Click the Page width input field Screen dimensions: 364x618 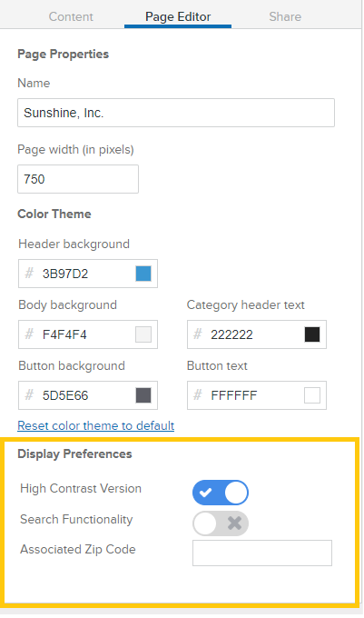78,179
